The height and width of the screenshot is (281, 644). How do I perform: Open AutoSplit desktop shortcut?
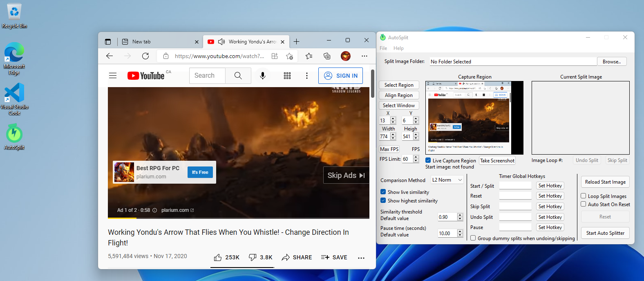[14, 137]
